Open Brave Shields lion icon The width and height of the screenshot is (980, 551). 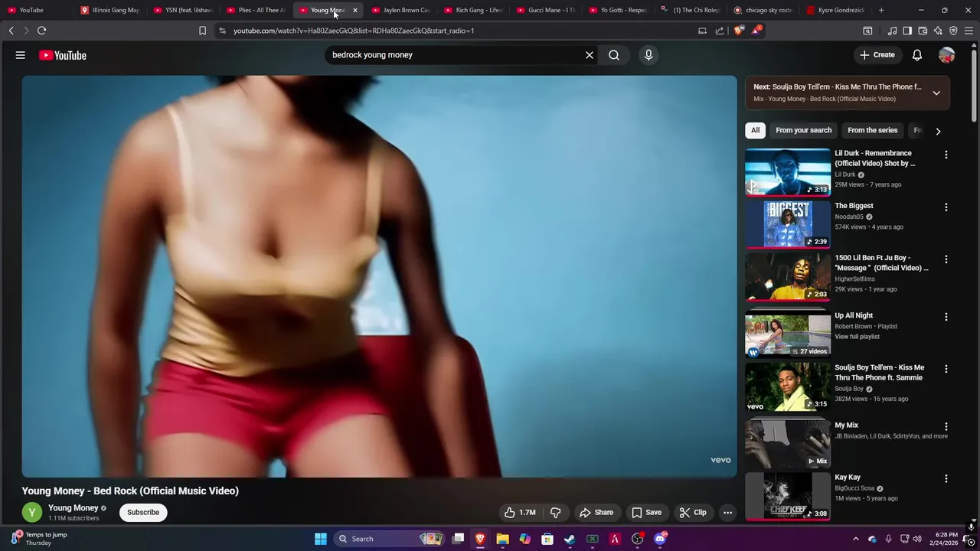738,31
